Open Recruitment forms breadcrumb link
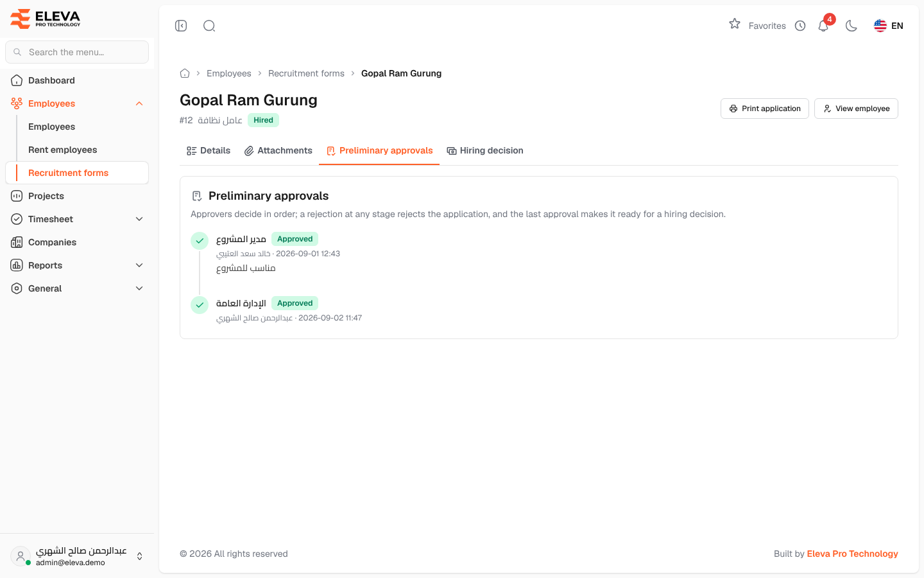 pyautogui.click(x=306, y=73)
